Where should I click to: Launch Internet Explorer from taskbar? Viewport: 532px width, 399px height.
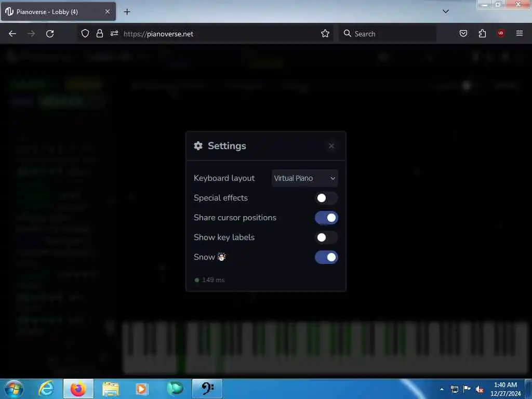(46, 389)
